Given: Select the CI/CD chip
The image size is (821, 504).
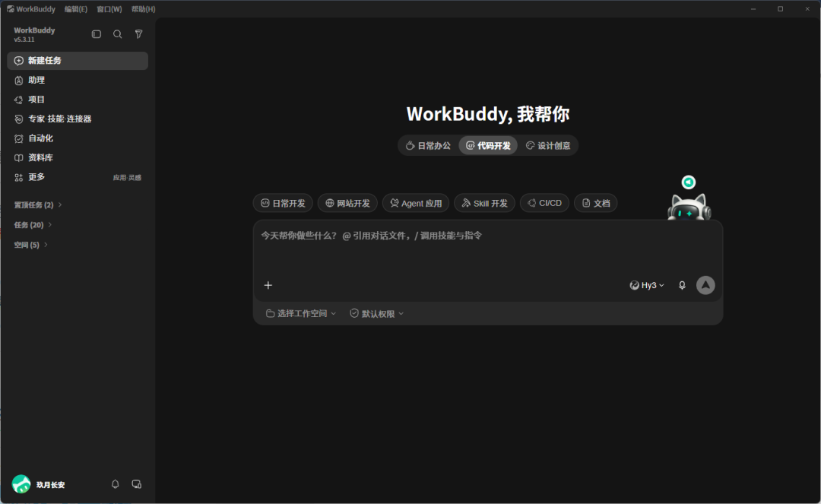Looking at the screenshot, I should [544, 203].
